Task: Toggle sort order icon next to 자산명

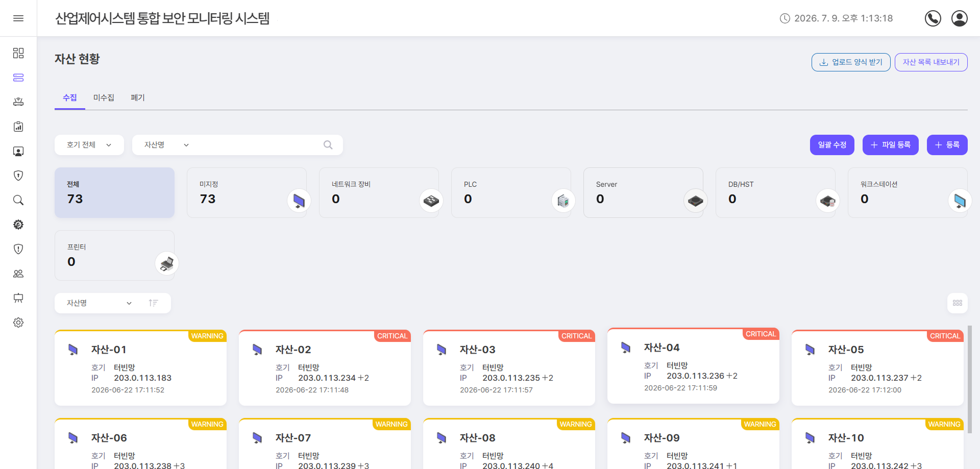Action: pyautogui.click(x=153, y=303)
